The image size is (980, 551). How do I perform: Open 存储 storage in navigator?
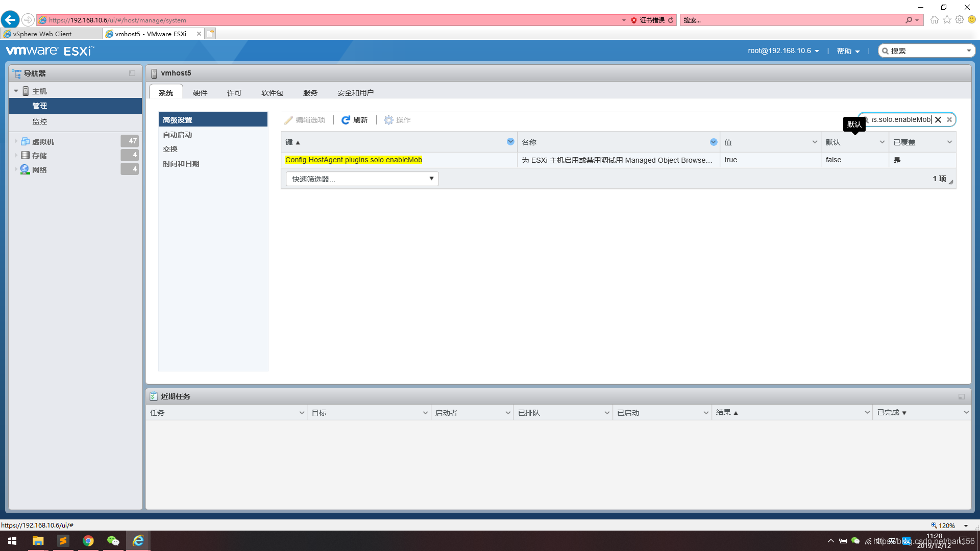[x=39, y=155]
